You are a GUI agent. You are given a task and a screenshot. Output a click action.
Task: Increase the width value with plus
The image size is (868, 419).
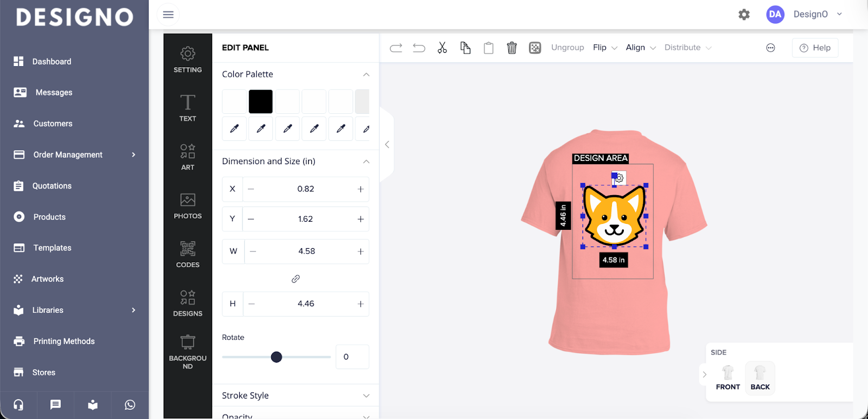tap(360, 252)
